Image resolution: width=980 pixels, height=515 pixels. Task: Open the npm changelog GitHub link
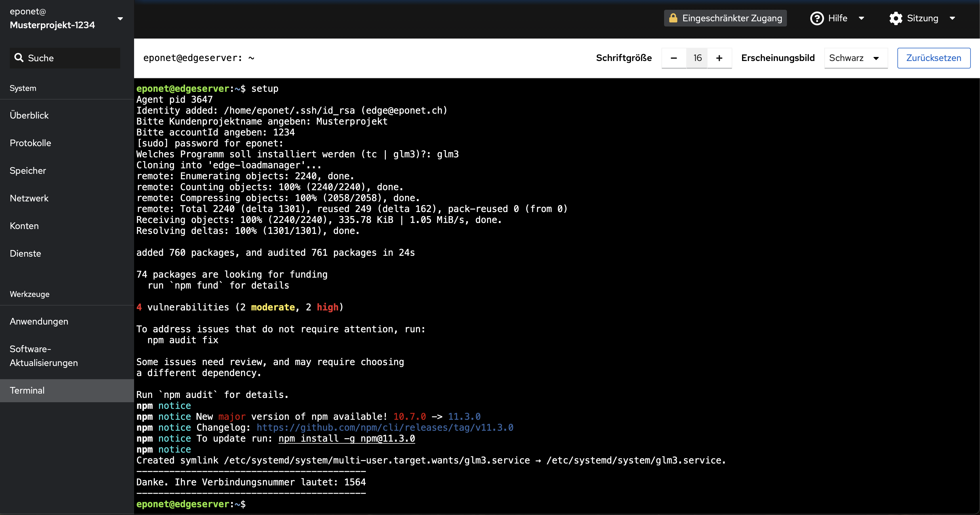click(385, 428)
